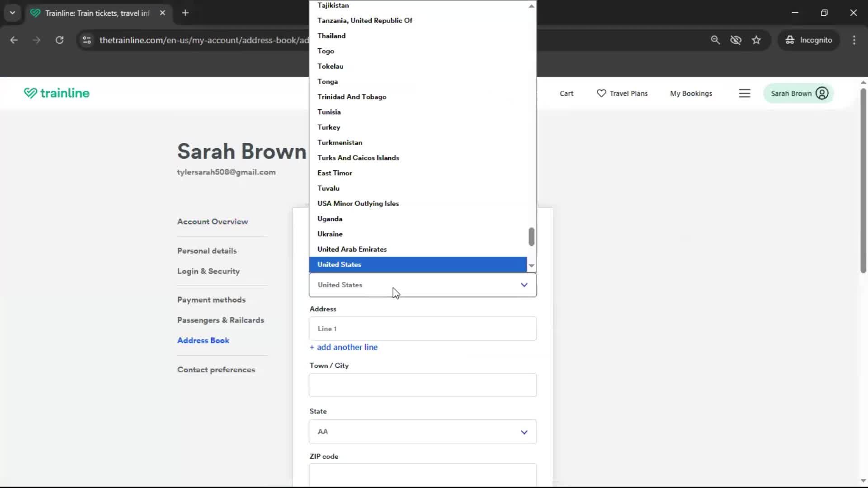Click the find-in-page magnifier icon

tap(715, 40)
